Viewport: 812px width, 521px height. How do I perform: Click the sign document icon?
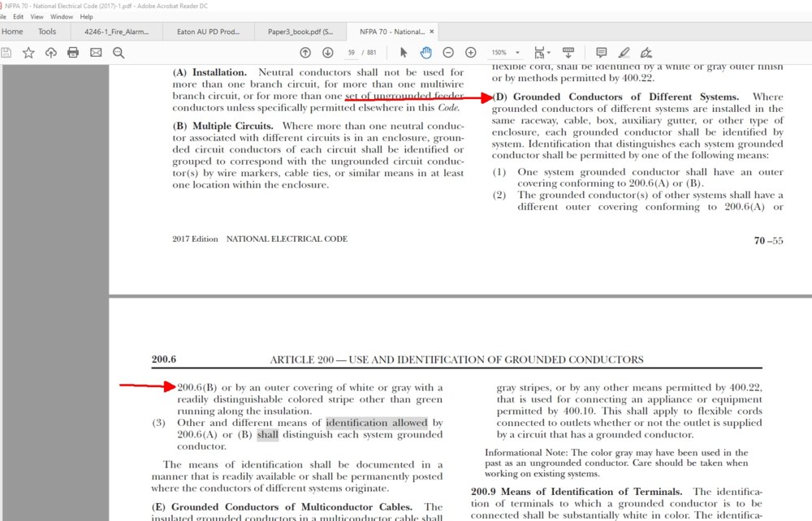646,52
